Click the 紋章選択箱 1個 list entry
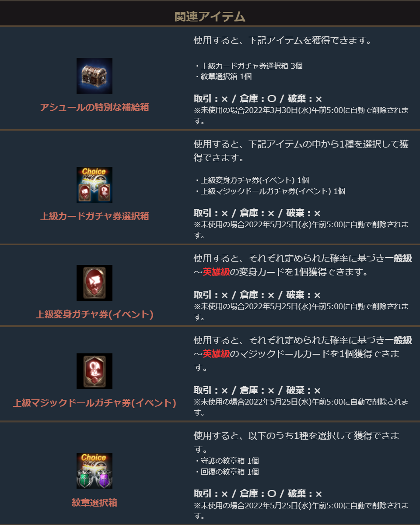 pyautogui.click(x=223, y=77)
